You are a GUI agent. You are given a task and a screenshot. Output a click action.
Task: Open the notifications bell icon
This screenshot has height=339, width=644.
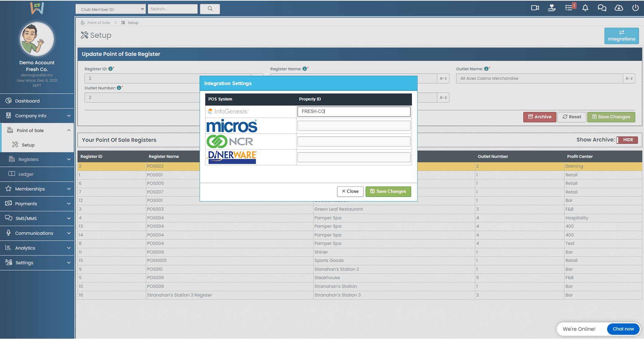coord(585,8)
